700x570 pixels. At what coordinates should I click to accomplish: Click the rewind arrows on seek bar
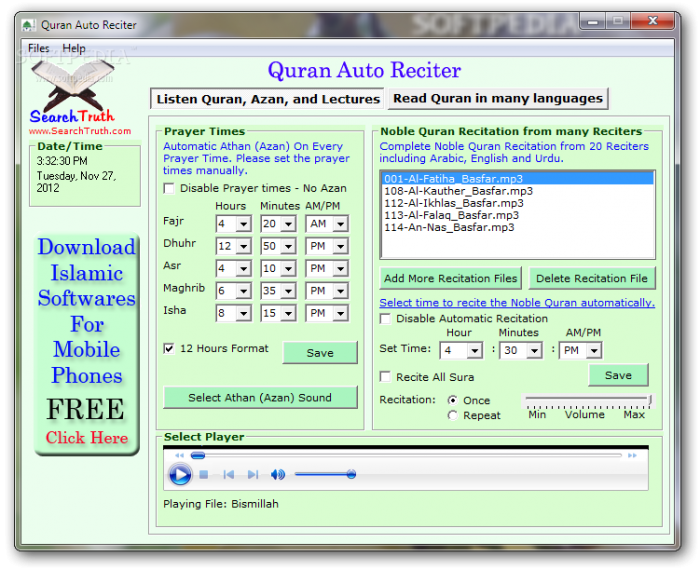coord(180,455)
